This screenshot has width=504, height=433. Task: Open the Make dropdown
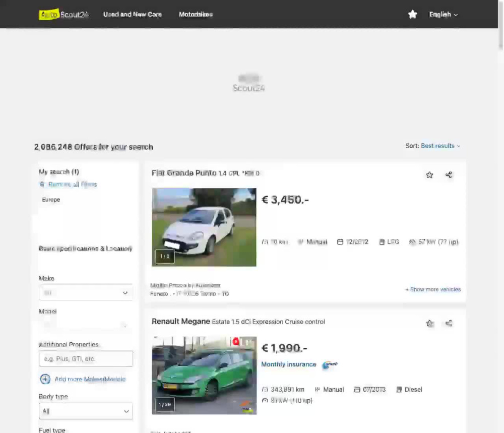(86, 292)
